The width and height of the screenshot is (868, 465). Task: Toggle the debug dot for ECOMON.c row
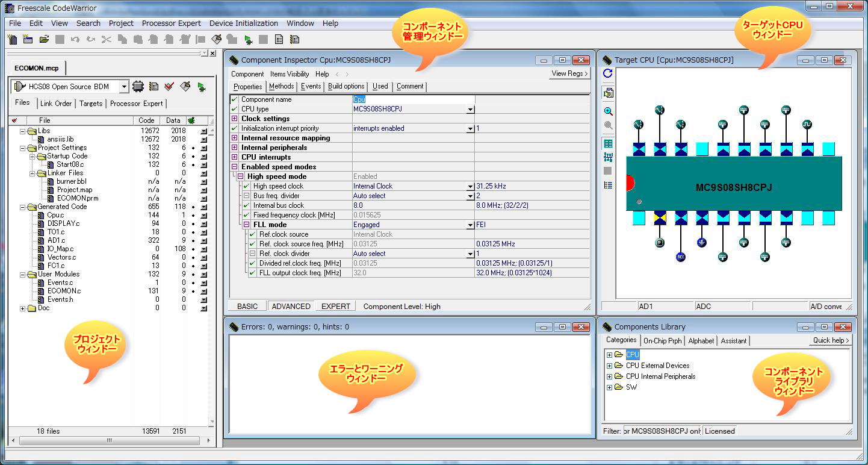click(192, 291)
